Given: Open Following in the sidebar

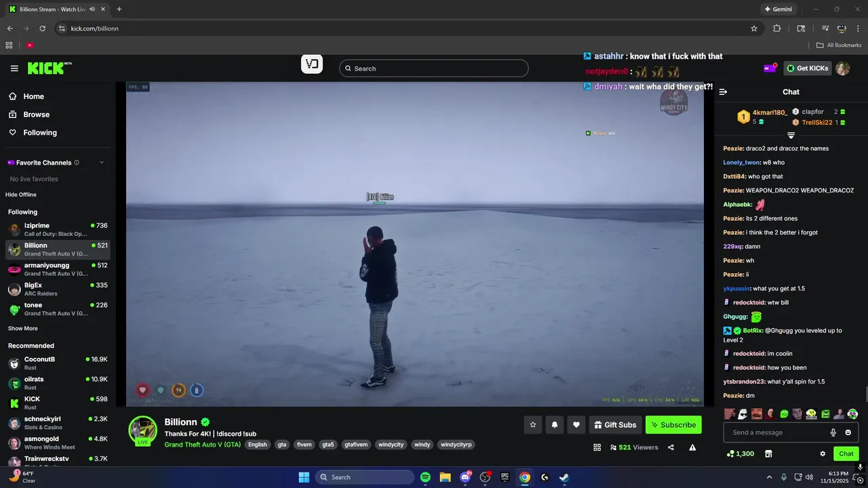Looking at the screenshot, I should 58,133.
